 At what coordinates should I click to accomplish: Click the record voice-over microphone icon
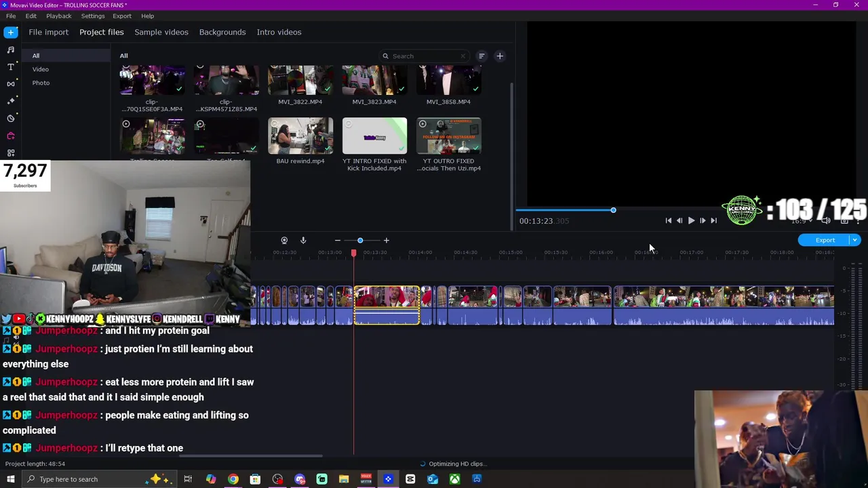point(303,240)
